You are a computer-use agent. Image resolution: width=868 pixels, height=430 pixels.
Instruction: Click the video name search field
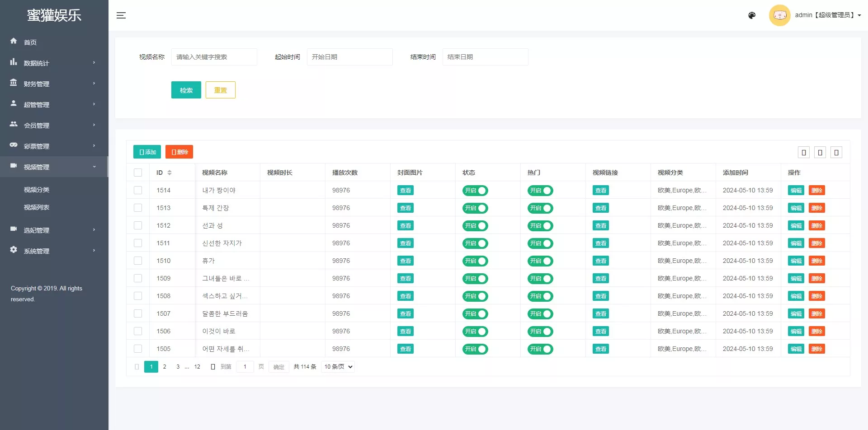[214, 57]
